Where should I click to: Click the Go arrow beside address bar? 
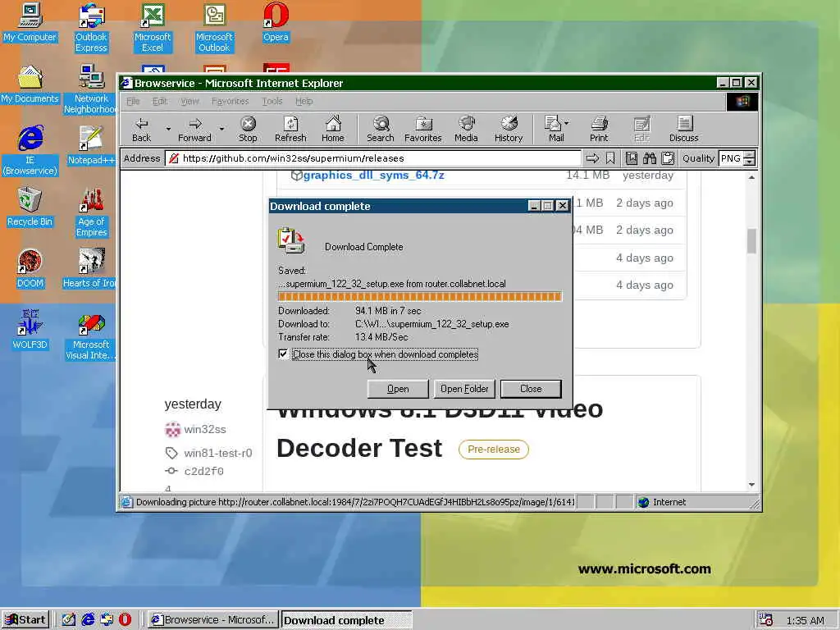[592, 158]
